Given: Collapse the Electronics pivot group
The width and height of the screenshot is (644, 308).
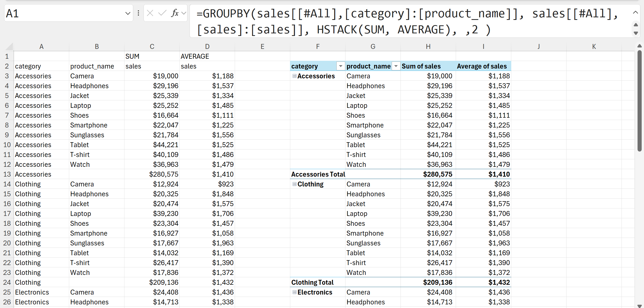Looking at the screenshot, I should (294, 292).
